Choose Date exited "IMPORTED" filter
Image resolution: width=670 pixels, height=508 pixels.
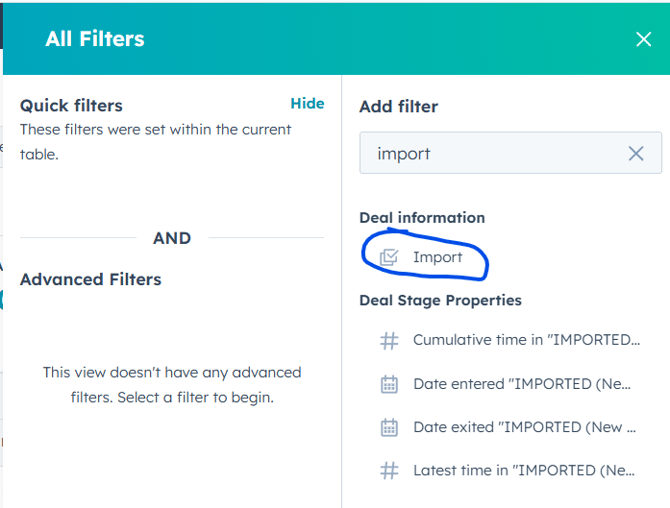524,427
